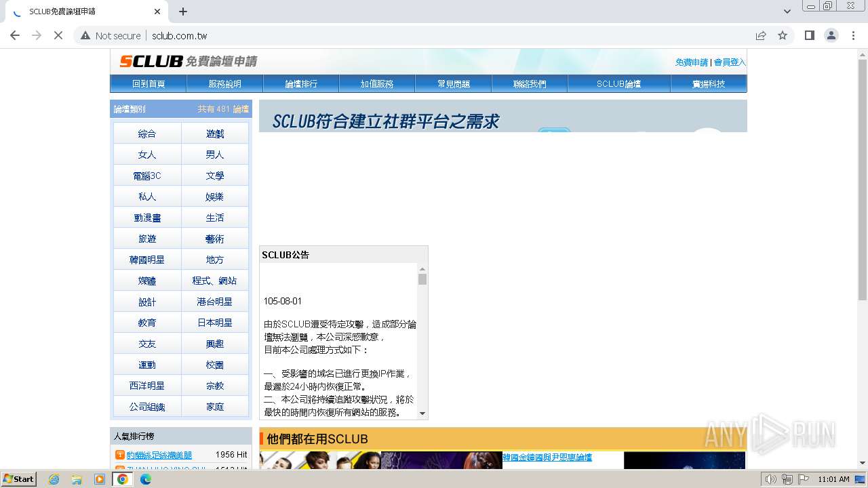868x488 pixels.
Task: Go back to the previous page
Action: click(x=15, y=35)
